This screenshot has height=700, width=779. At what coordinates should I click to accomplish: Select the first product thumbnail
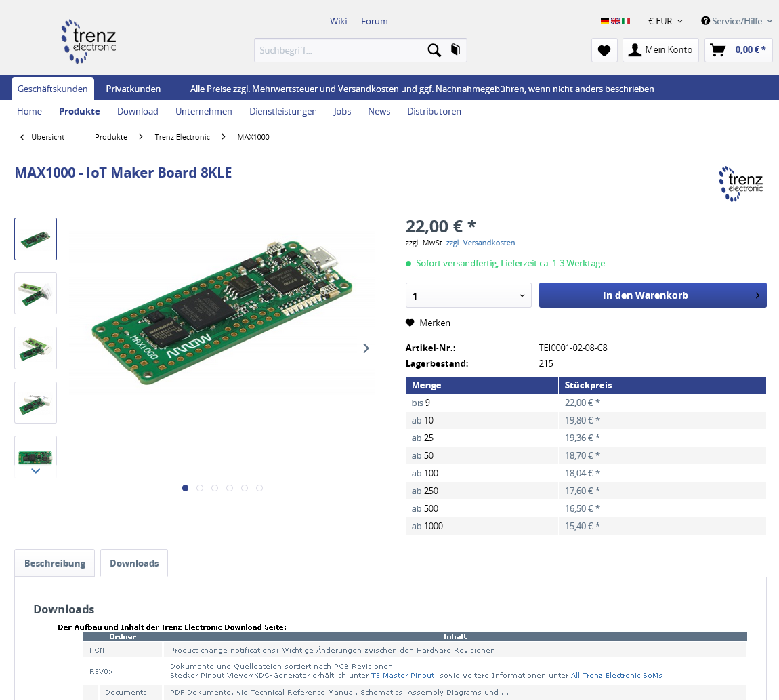[x=36, y=239]
